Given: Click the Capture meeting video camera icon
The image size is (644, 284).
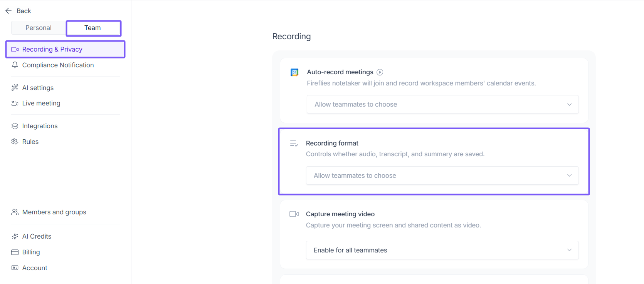Looking at the screenshot, I should (294, 214).
